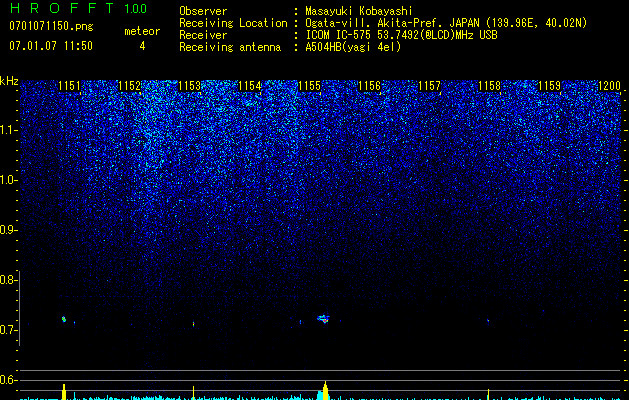629x400 pixels.
Task: Click the faint meteor echo near 1153
Action: 194,323
